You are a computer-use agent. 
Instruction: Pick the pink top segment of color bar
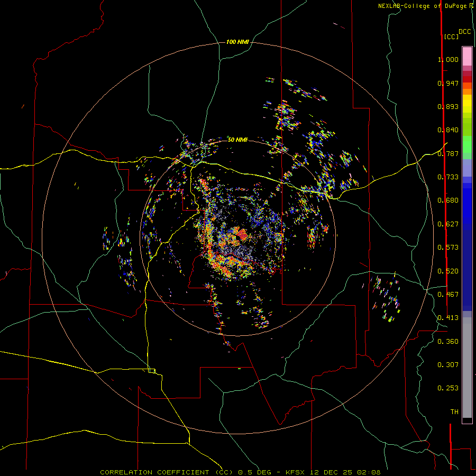coord(467,56)
